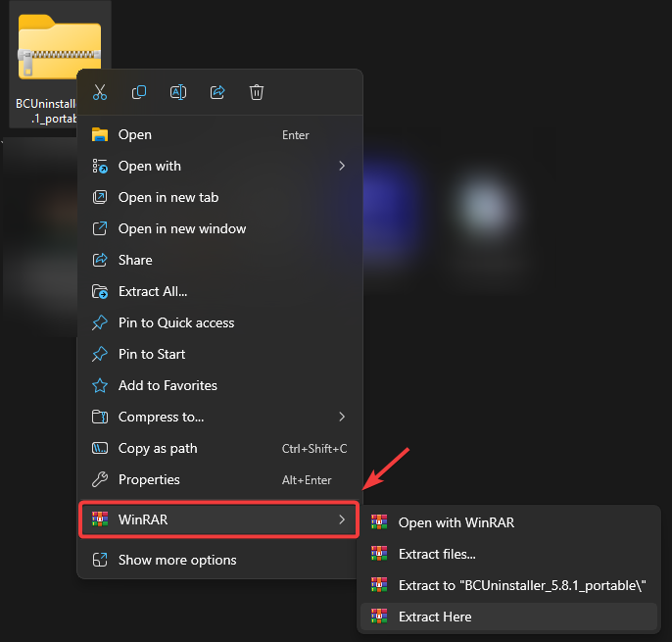Choose Open in new tab
The width and height of the screenshot is (672, 642).
click(x=219, y=197)
